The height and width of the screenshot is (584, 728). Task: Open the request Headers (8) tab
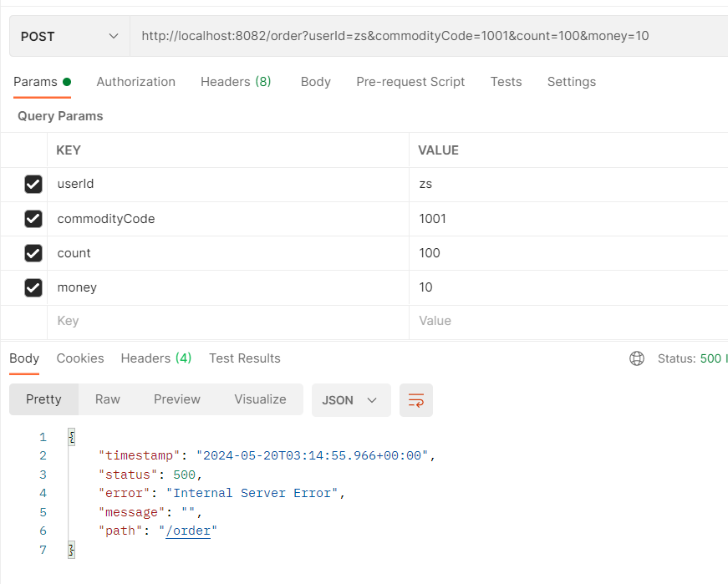[236, 82]
